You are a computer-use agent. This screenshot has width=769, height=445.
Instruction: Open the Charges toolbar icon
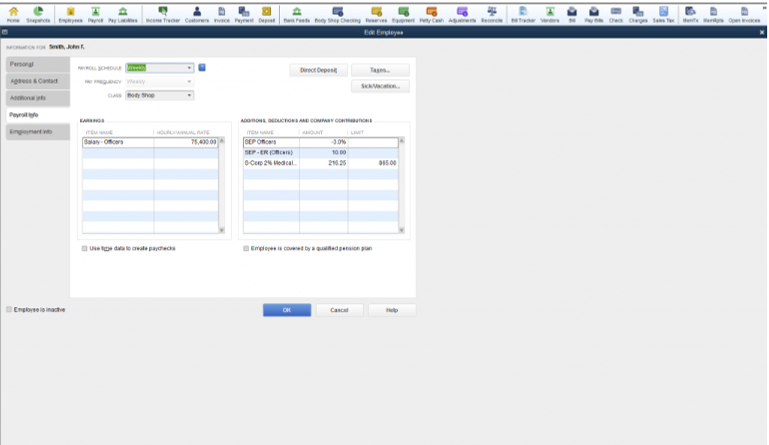[638, 14]
